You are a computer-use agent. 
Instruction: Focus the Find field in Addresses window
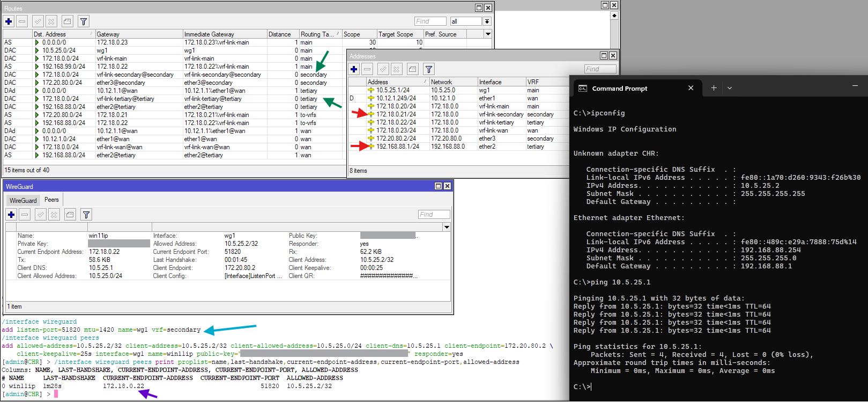coord(600,69)
